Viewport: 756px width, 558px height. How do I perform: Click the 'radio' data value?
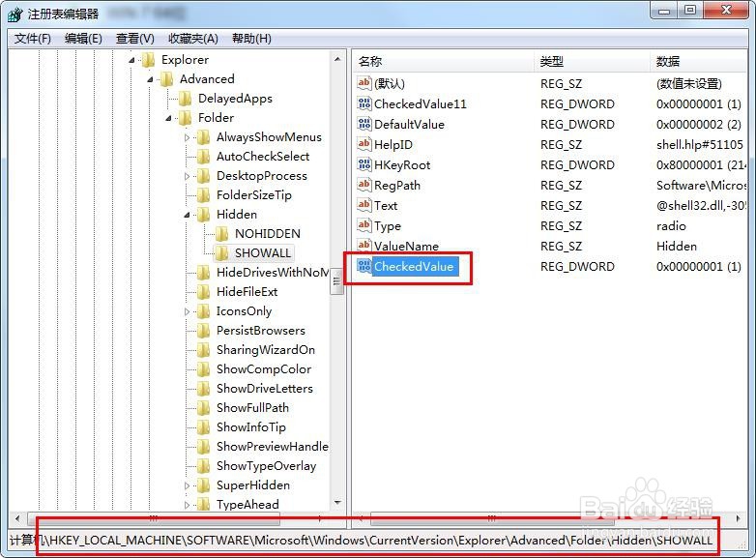(x=671, y=226)
